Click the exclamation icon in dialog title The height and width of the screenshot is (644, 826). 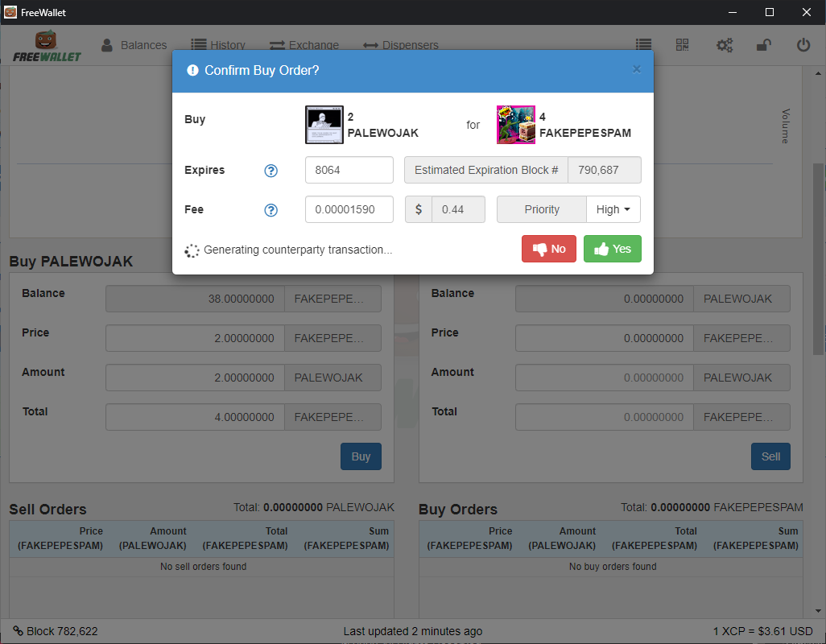coord(192,70)
